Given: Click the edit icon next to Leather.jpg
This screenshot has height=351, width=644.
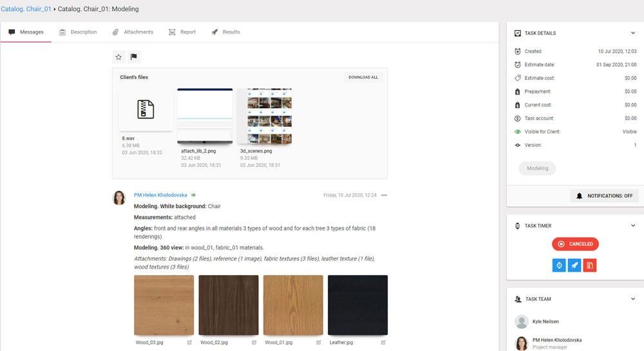Looking at the screenshot, I should click(x=383, y=343).
